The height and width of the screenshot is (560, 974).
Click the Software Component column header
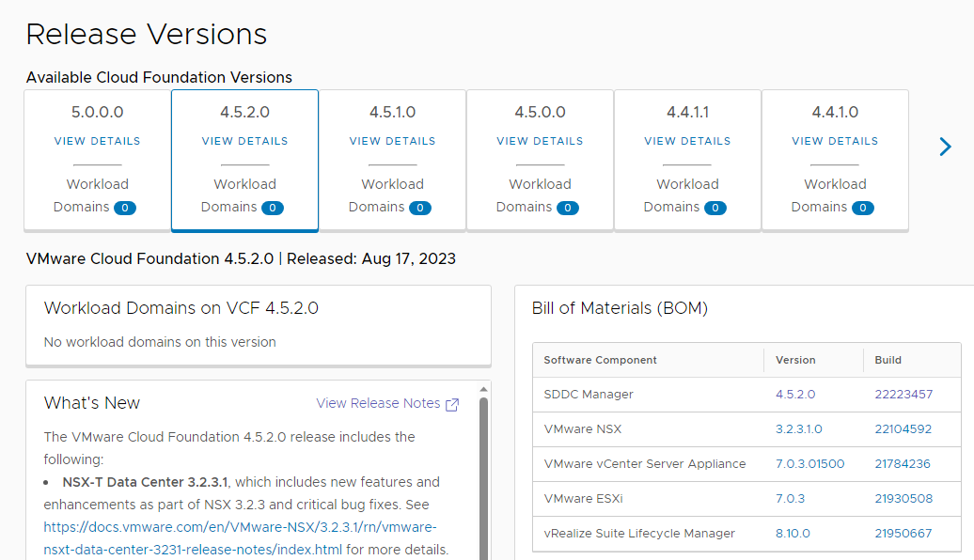click(x=601, y=360)
